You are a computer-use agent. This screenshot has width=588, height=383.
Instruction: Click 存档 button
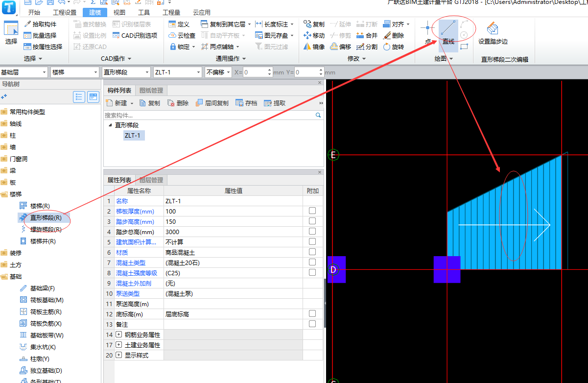(x=246, y=103)
